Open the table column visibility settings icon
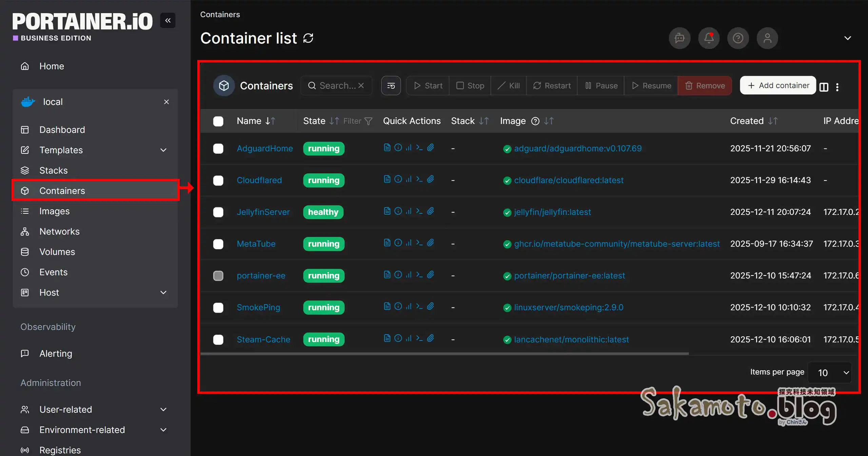This screenshot has width=868, height=456. click(x=824, y=87)
